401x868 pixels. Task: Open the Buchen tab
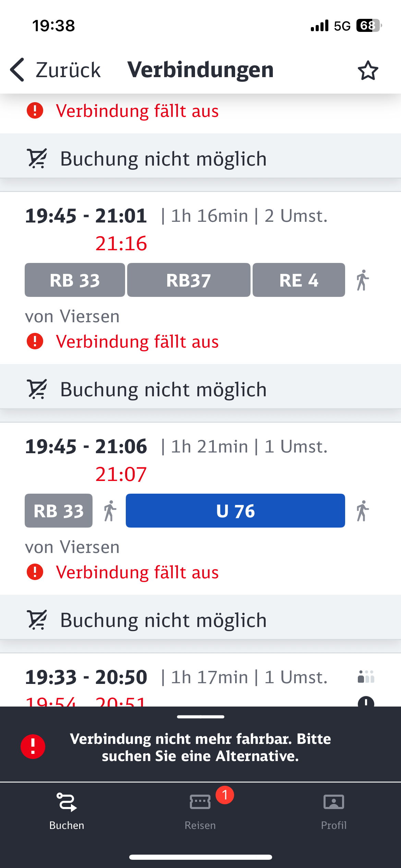[x=66, y=810]
